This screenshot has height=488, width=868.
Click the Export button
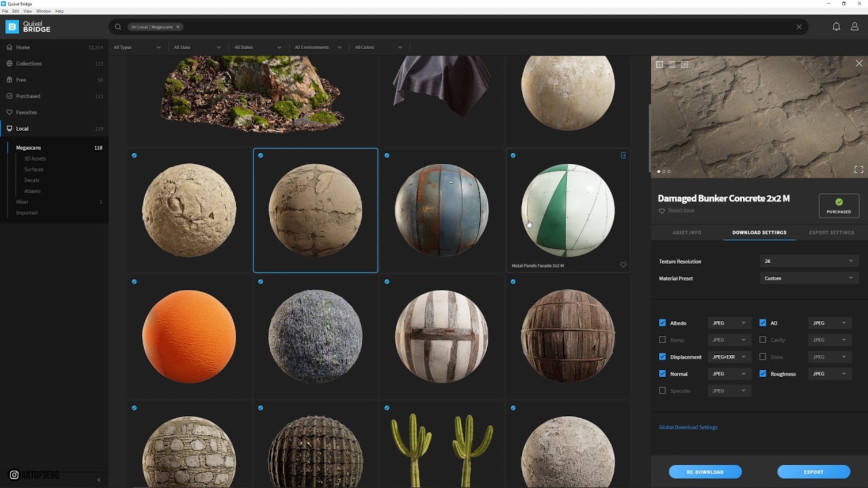click(x=814, y=472)
